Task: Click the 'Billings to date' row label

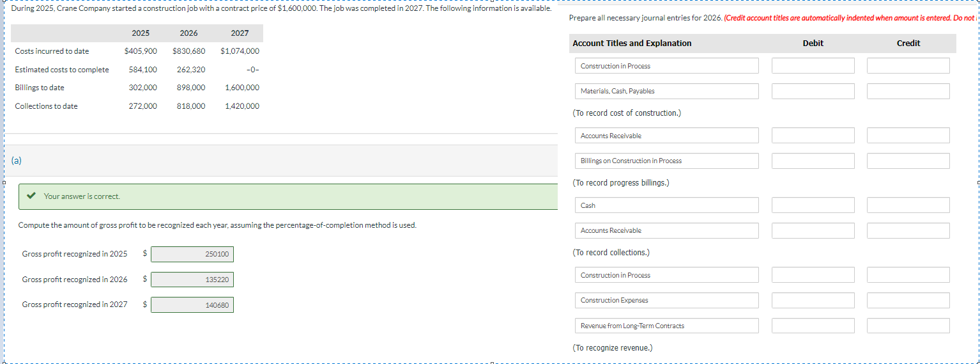Action: tap(40, 88)
